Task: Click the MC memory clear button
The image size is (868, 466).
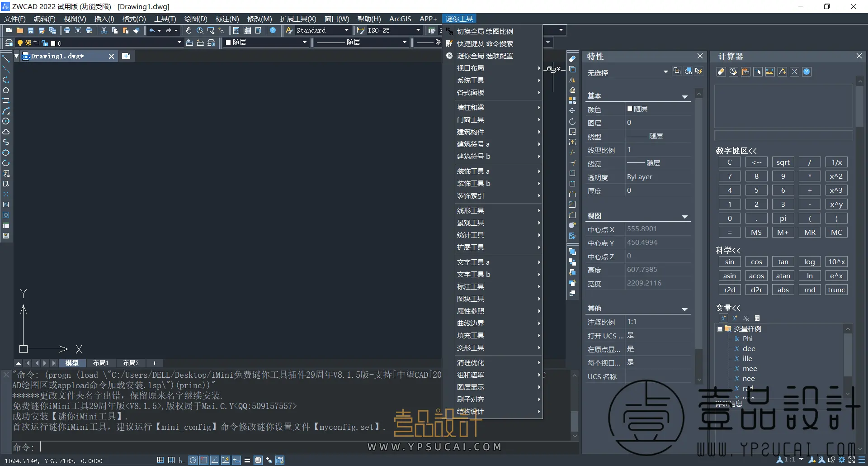Action: pyautogui.click(x=836, y=233)
